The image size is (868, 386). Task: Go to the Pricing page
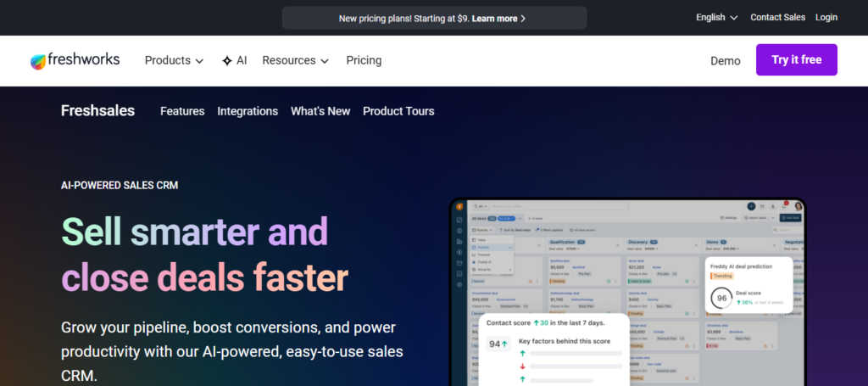click(x=364, y=60)
